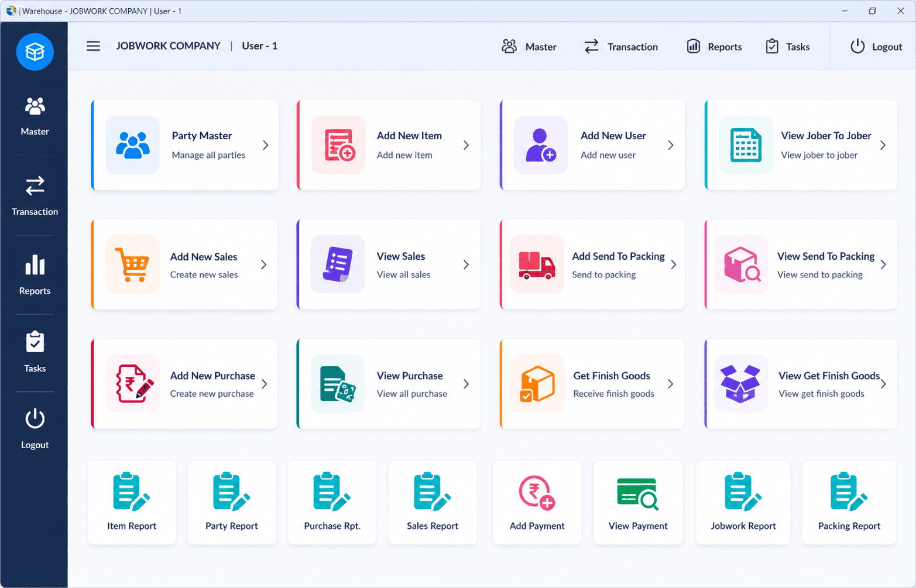This screenshot has height=588, width=916.
Task: Open Transaction from the left sidebar
Action: click(35, 196)
